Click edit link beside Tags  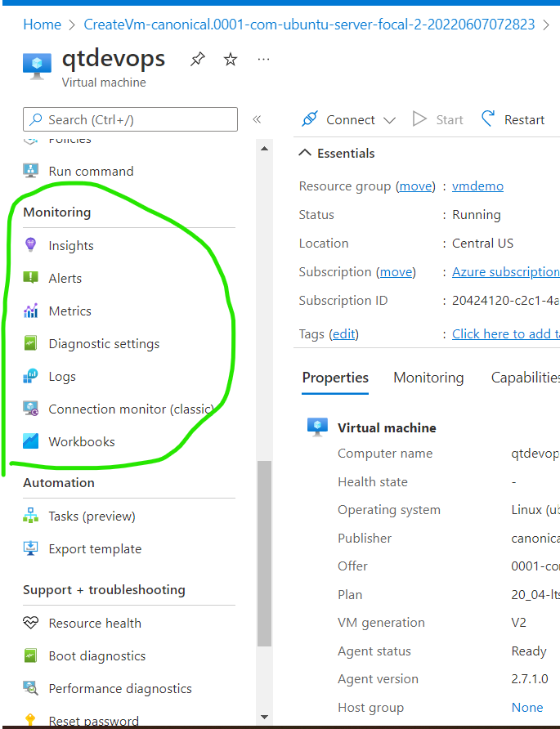(x=343, y=333)
